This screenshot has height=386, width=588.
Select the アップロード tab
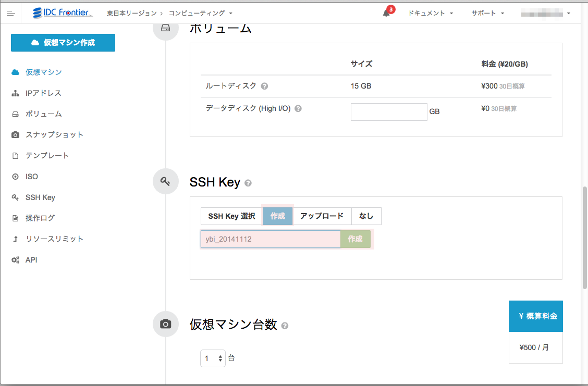pyautogui.click(x=322, y=216)
